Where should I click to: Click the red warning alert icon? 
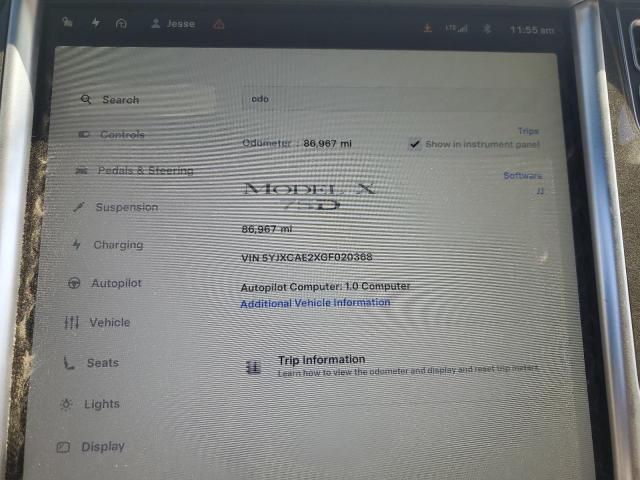coord(219,25)
